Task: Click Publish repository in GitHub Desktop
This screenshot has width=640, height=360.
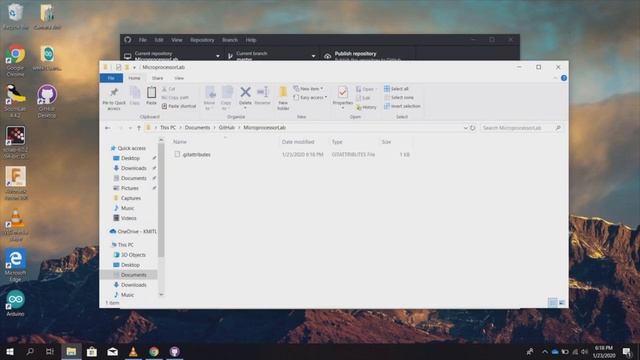Action: tap(367, 56)
